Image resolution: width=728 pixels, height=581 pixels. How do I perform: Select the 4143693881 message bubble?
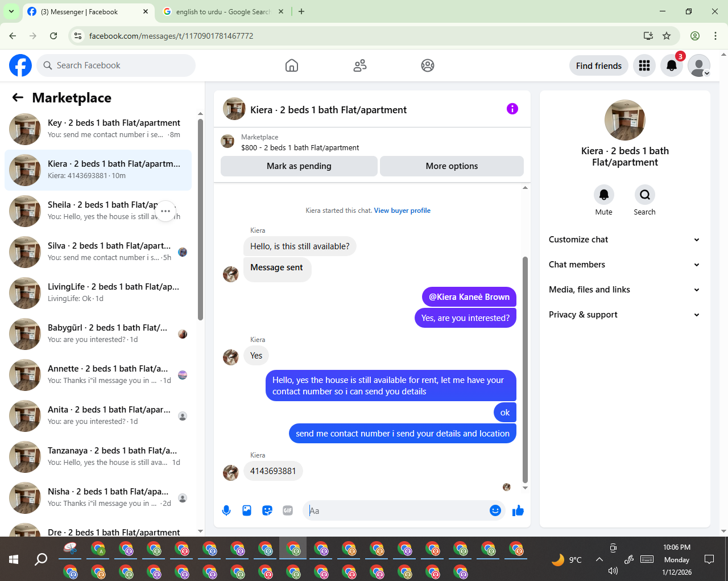click(x=273, y=471)
